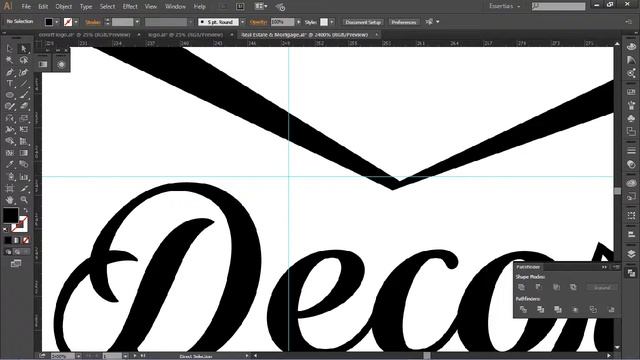640x360 pixels.
Task: Select the Direct Selection tool
Action: (x=24, y=49)
